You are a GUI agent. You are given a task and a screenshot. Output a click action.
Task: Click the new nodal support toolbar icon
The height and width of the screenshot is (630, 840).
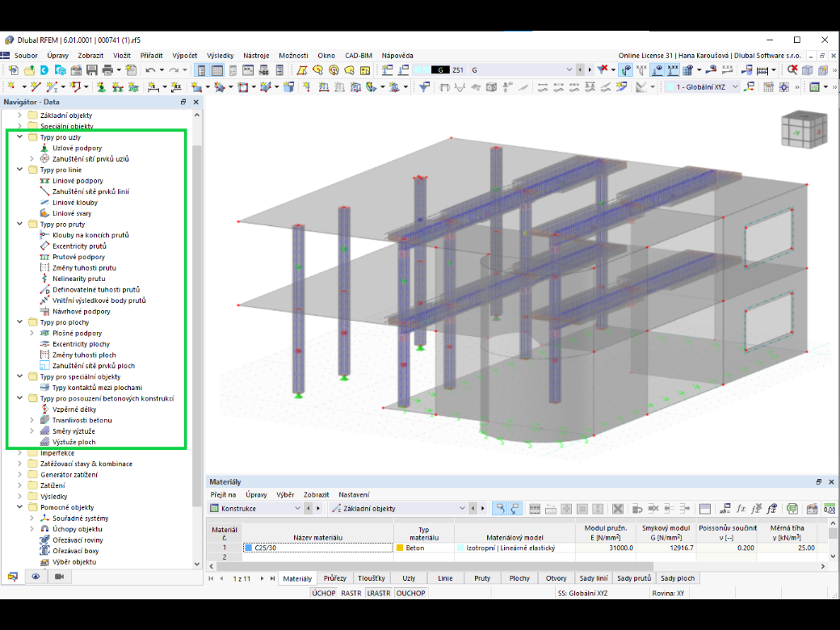pyautogui.click(x=101, y=86)
